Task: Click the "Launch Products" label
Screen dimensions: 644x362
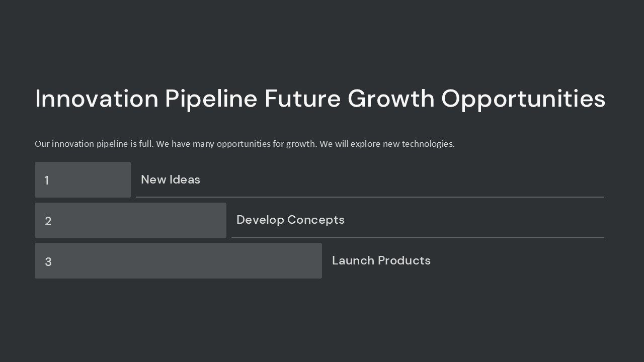Action: pos(381,260)
